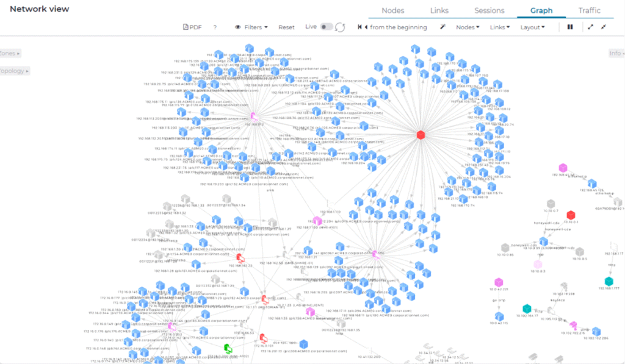Select the teal node 192.168.1.177
Viewport: 625px width, 364px height.
(x=608, y=281)
